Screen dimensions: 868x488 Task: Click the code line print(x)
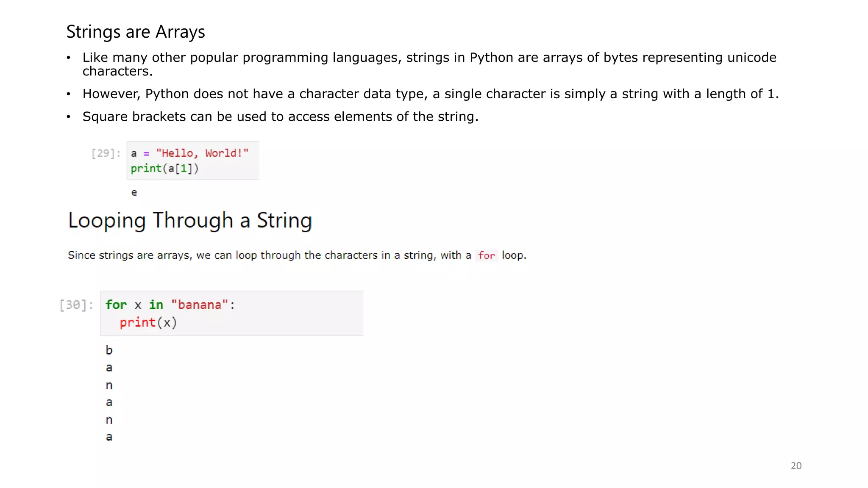tap(148, 323)
